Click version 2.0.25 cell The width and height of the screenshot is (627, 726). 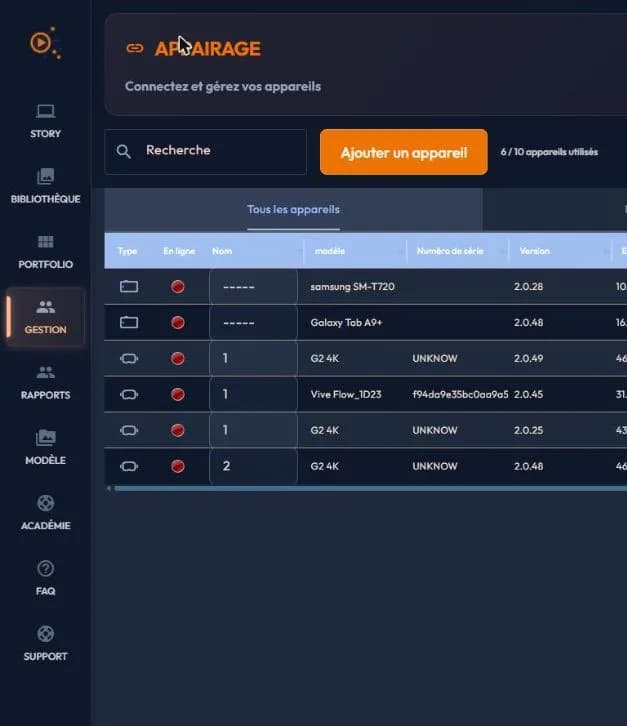pyautogui.click(x=528, y=430)
